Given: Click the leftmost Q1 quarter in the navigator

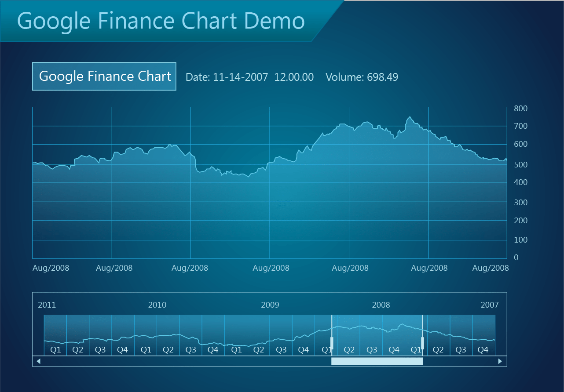Looking at the screenshot, I should (55, 350).
